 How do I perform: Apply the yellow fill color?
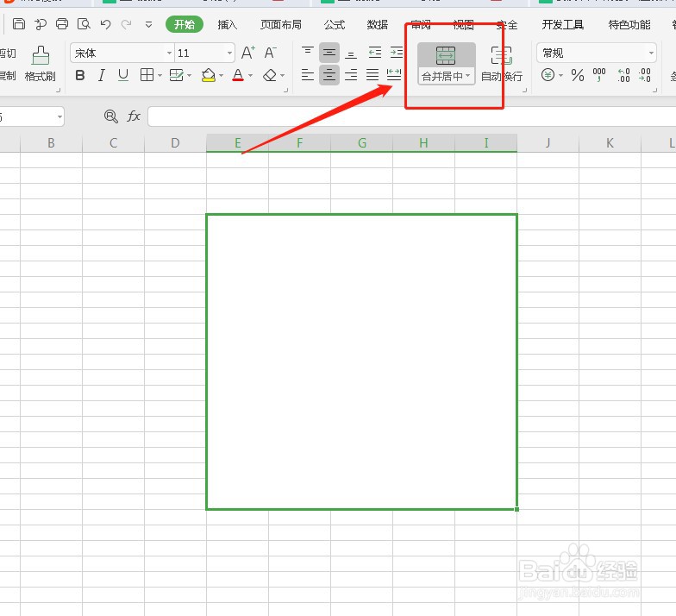point(209,75)
